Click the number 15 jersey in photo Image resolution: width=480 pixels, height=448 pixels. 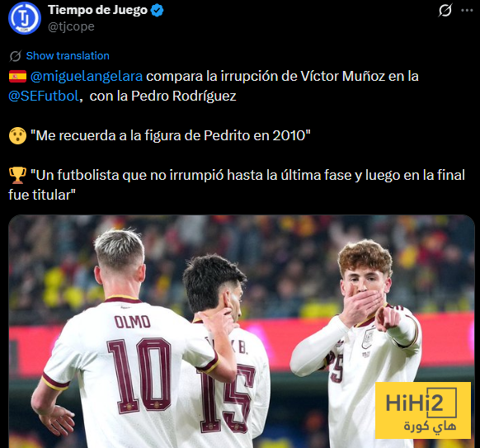pyautogui.click(x=225, y=398)
